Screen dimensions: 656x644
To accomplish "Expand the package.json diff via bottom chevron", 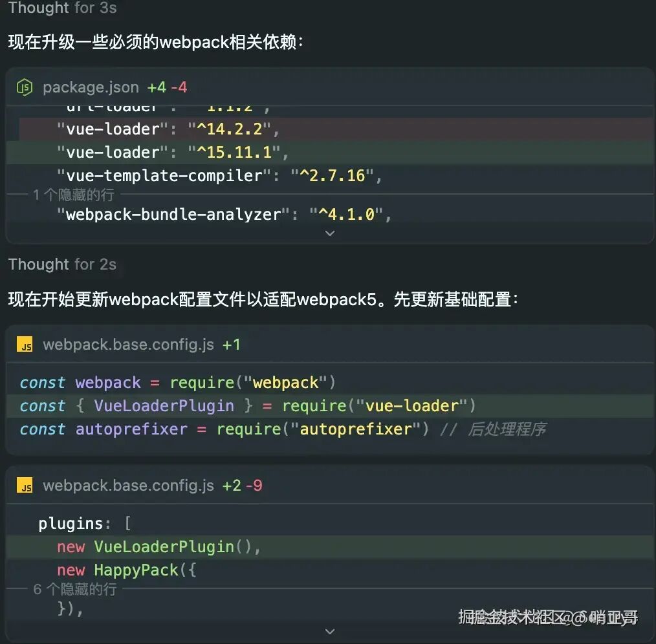I will pos(330,233).
